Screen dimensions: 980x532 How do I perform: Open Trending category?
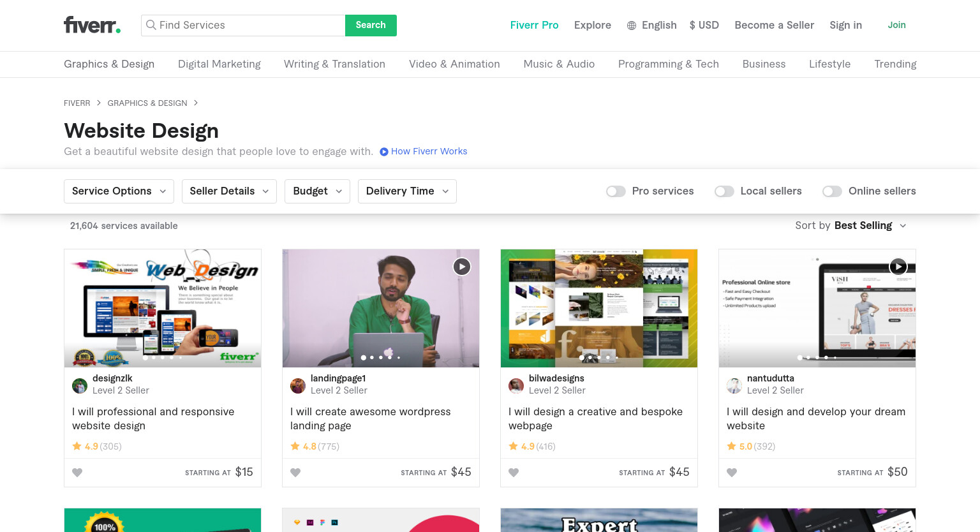tap(895, 64)
